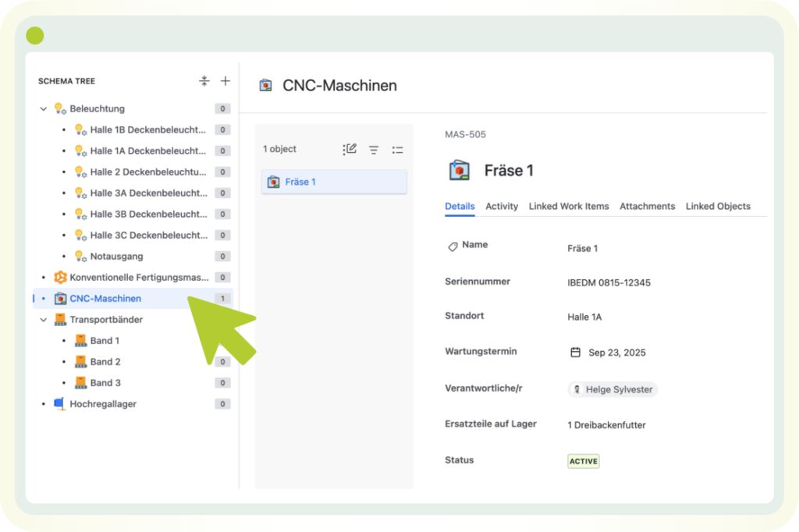Open Halle 3B Deckenbeleuchtung item
The image size is (799, 532).
pos(149,214)
